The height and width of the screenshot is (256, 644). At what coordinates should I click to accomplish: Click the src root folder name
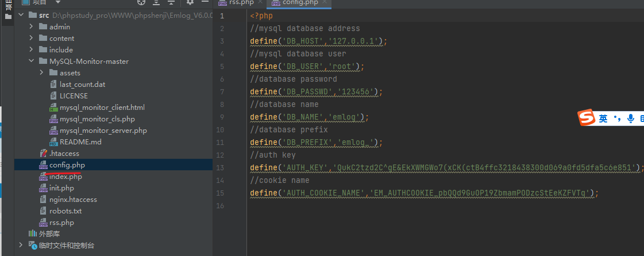click(x=44, y=15)
